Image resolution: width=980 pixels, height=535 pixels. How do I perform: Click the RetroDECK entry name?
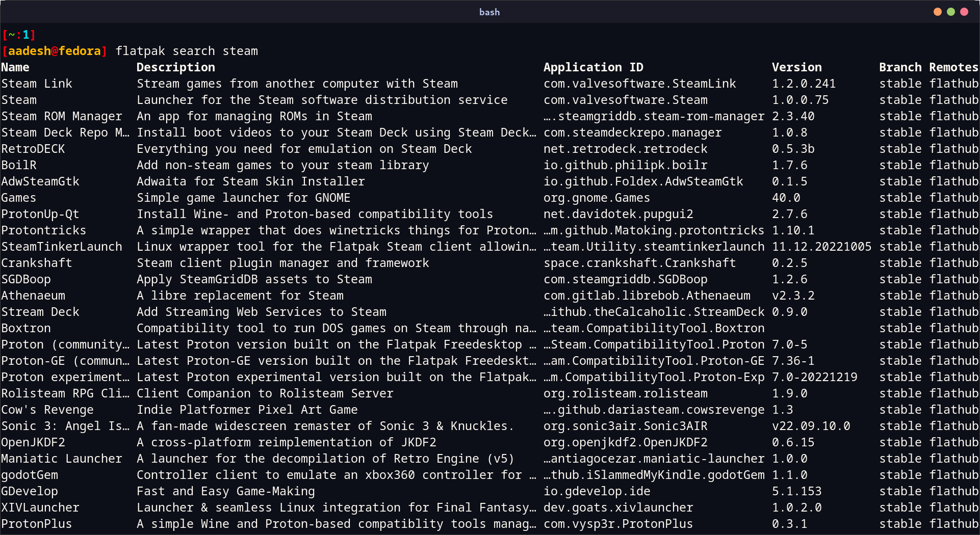coord(32,148)
